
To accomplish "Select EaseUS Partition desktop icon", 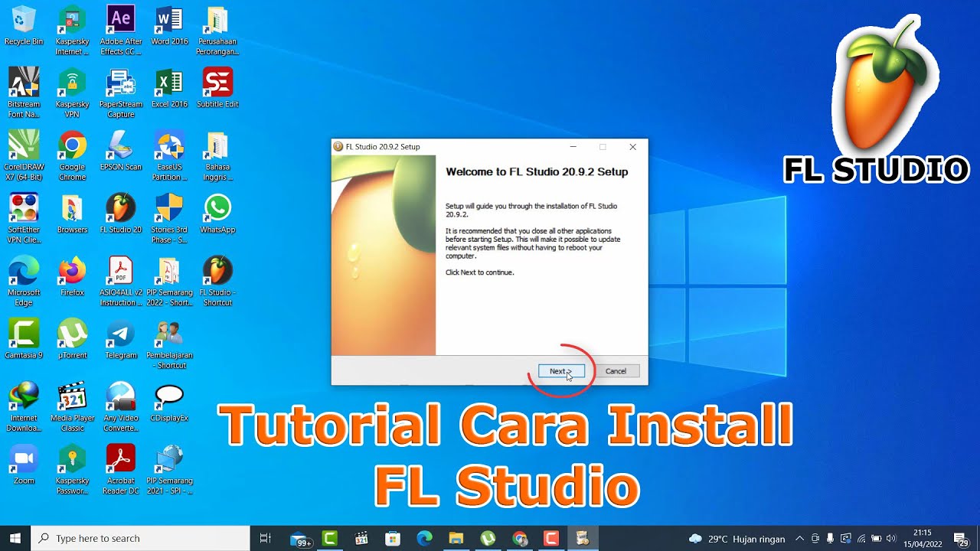I will (x=169, y=156).
